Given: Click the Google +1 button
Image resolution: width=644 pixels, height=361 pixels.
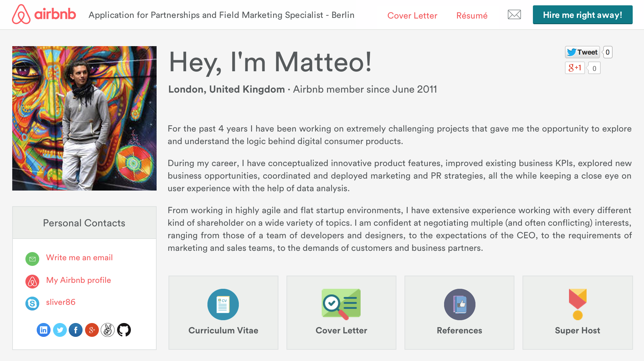Looking at the screenshot, I should click(x=575, y=68).
